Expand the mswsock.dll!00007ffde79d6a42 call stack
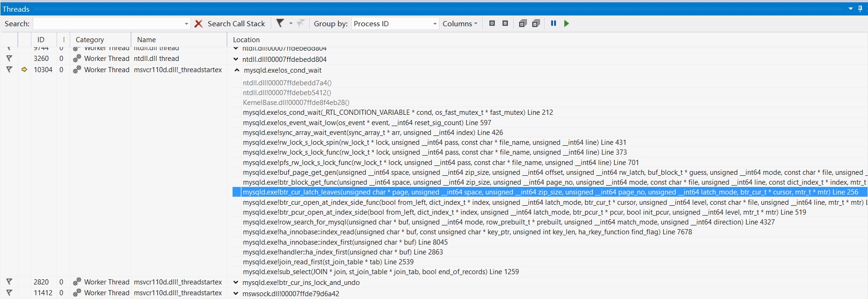 click(236, 293)
